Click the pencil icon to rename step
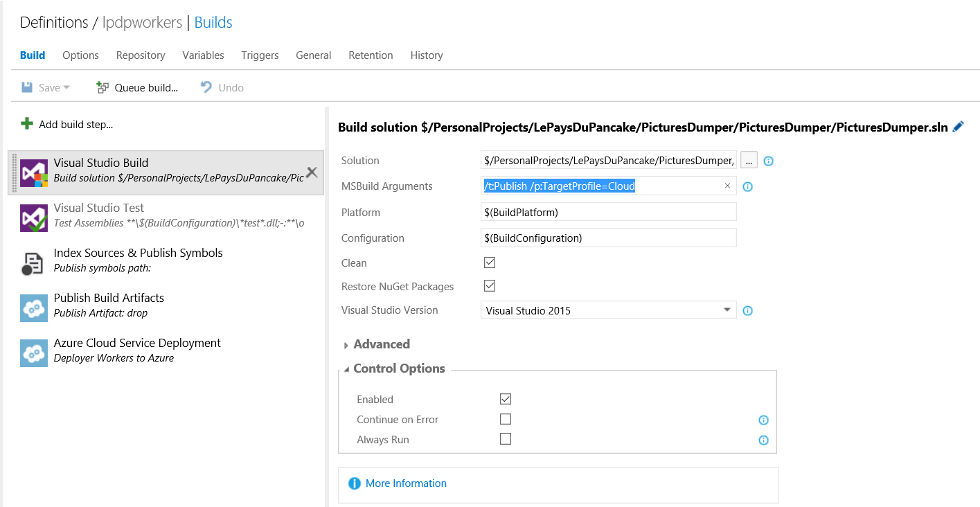 point(959,127)
